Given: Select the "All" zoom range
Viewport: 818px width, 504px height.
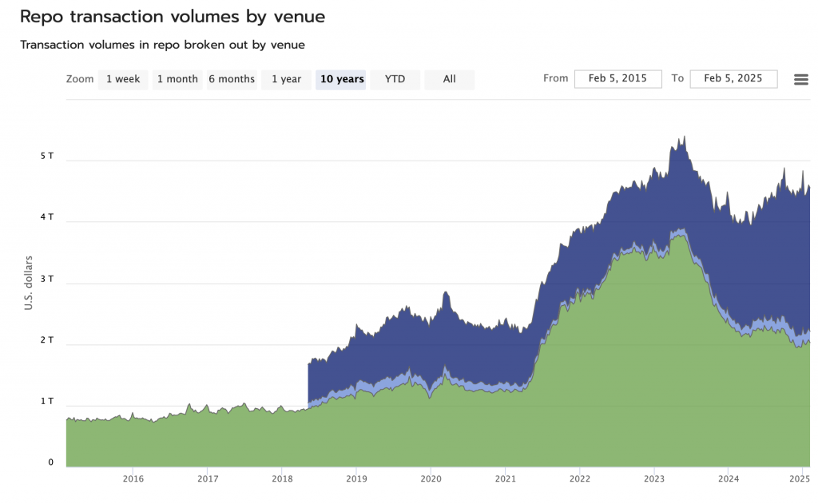Looking at the screenshot, I should pyautogui.click(x=449, y=79).
